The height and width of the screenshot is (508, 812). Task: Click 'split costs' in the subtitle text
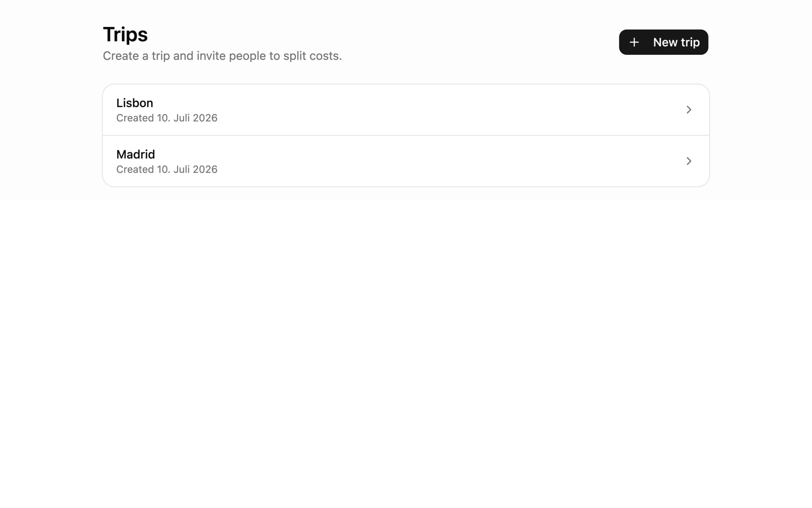pos(311,56)
